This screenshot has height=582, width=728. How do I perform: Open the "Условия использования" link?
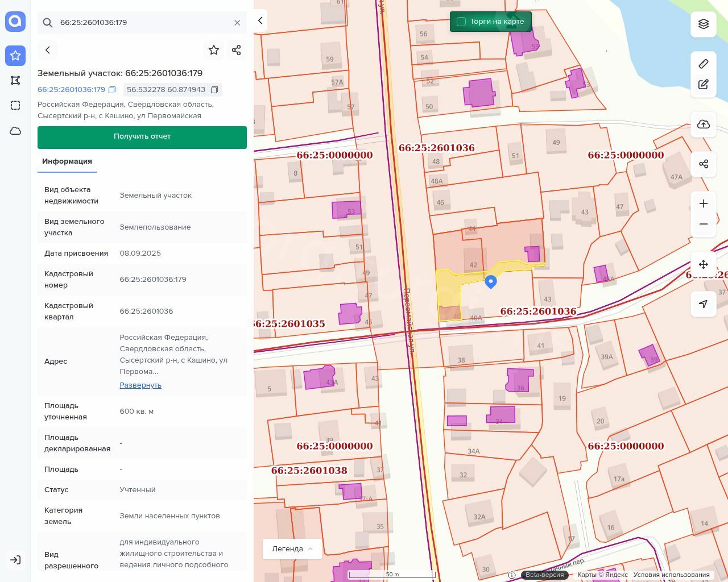pos(671,575)
